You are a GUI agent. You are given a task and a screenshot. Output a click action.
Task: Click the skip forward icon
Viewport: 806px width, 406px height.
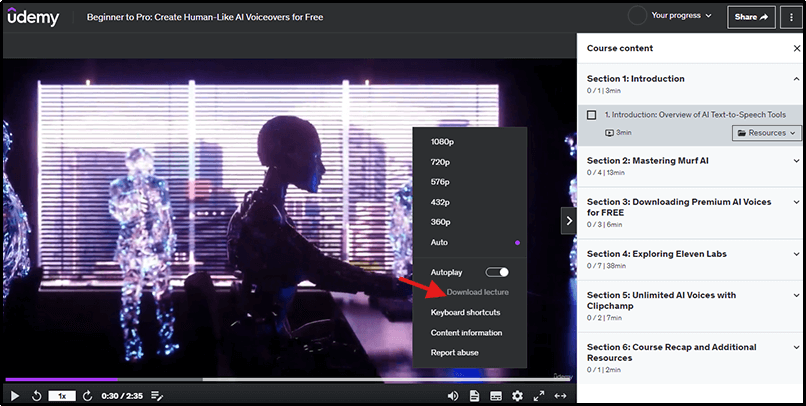pyautogui.click(x=89, y=396)
